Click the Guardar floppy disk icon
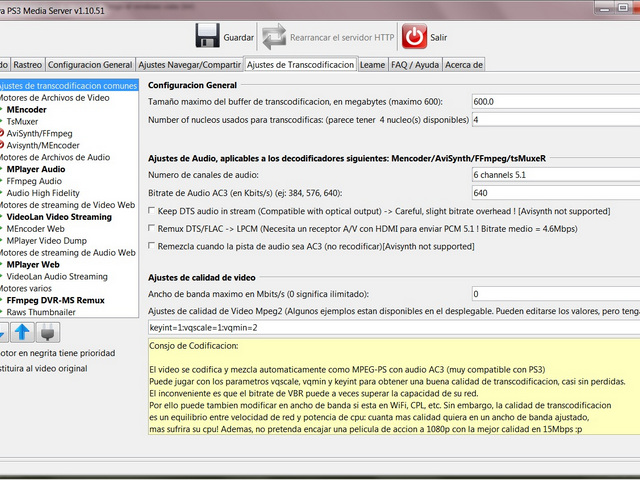Image resolution: width=640 pixels, height=480 pixels. (x=207, y=36)
